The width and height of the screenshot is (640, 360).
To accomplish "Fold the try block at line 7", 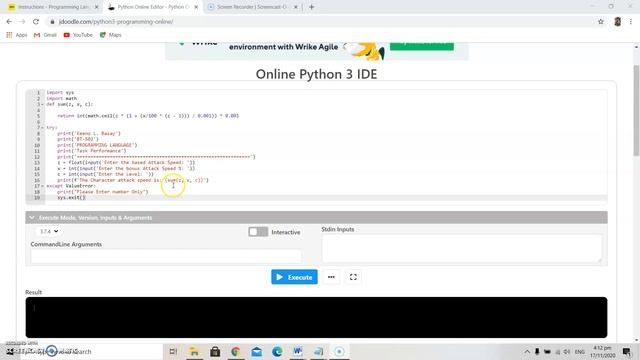I will click(x=42, y=128).
